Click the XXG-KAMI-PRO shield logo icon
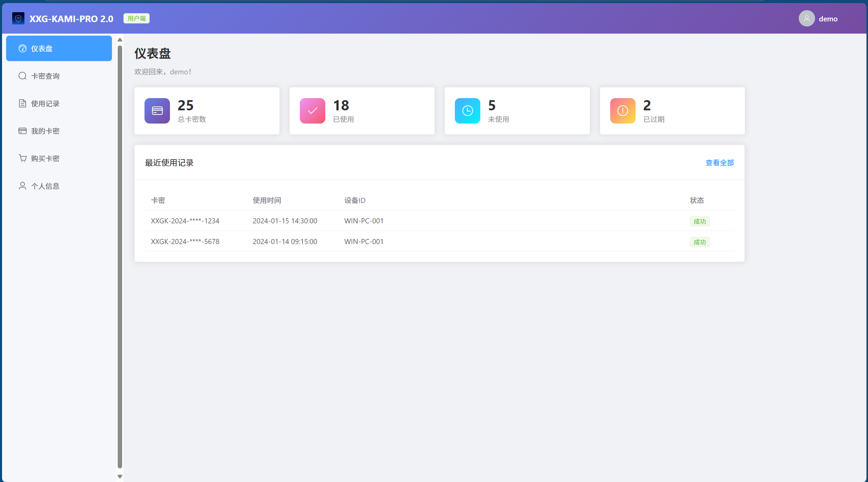This screenshot has height=482, width=868. click(x=18, y=18)
